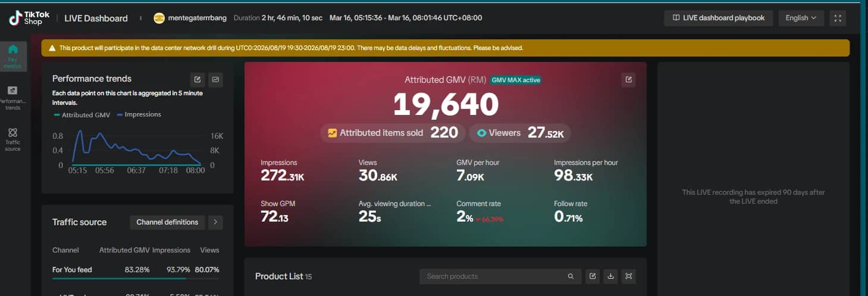Viewport: 868px width, 296px height.
Task: Click the mentegaterrrbang account avatar
Action: 159,18
